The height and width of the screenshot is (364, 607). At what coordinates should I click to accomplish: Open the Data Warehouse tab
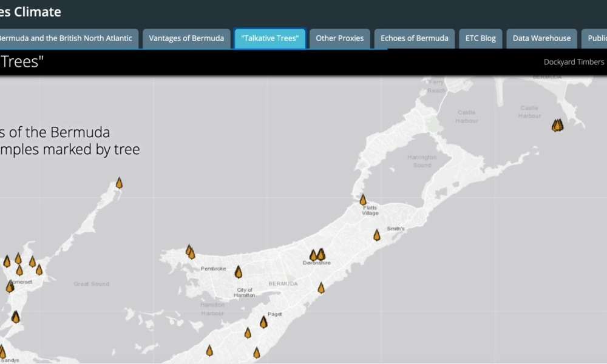(x=541, y=38)
